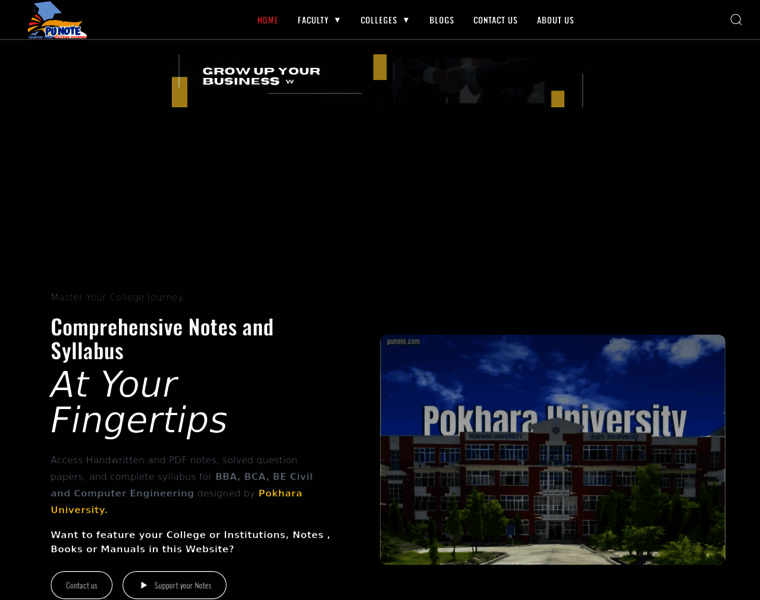Image resolution: width=760 pixels, height=600 pixels.
Task: Select the 'Comprehensive Notes and Syllabus' heading
Action: pos(162,339)
